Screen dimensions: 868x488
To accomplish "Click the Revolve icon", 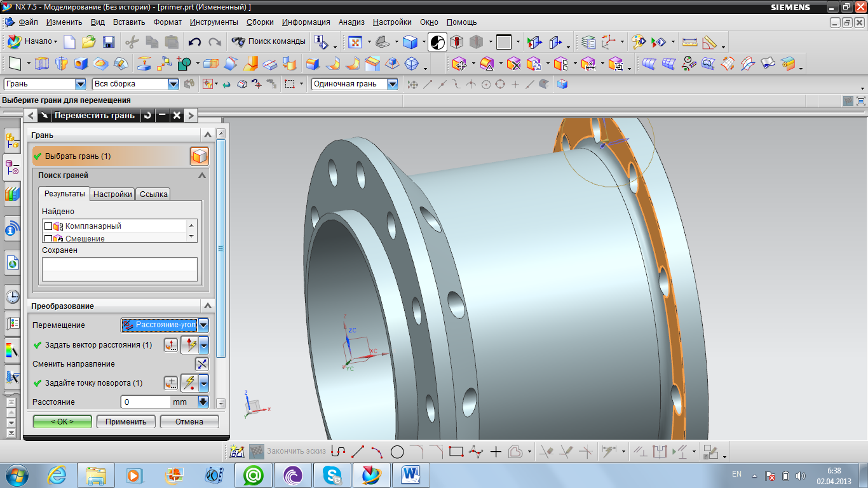I will click(x=61, y=64).
